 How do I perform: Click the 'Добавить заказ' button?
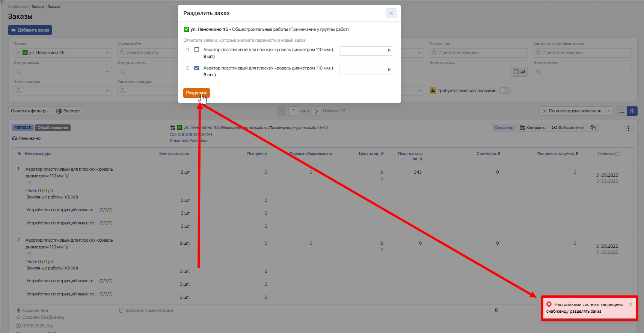click(x=30, y=30)
